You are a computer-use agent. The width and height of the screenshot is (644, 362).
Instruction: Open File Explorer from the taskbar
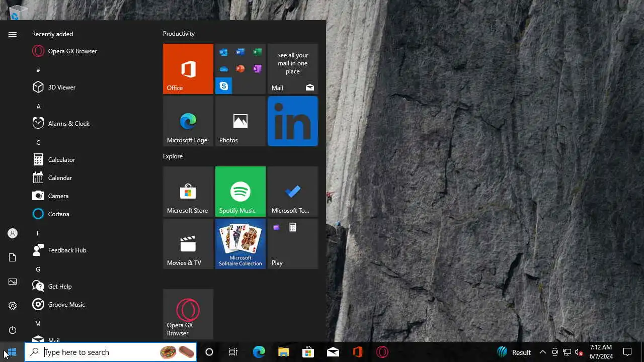point(283,352)
